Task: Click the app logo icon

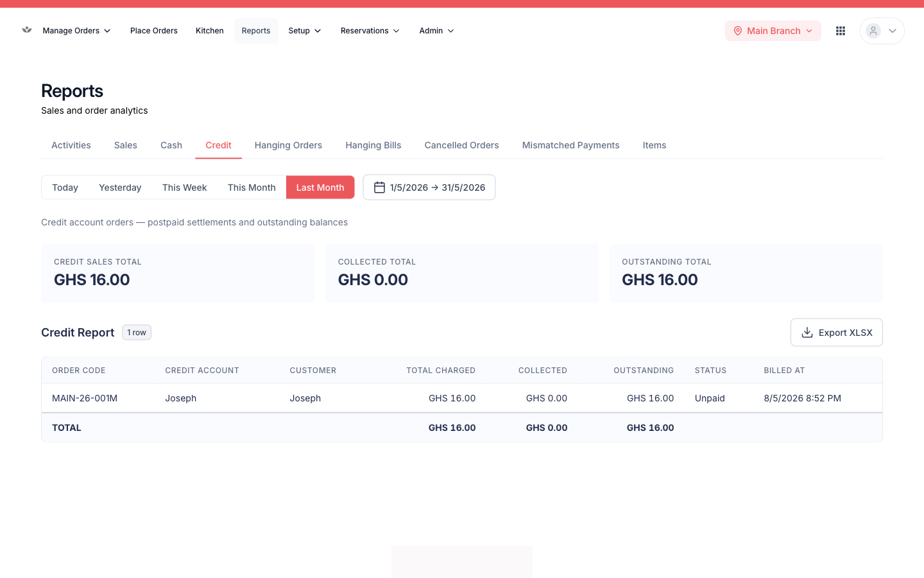Action: [x=27, y=30]
